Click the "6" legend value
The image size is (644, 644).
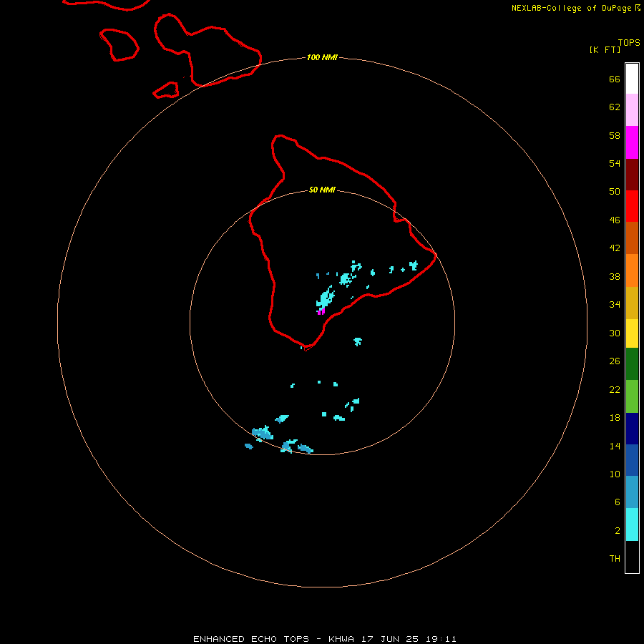617,502
